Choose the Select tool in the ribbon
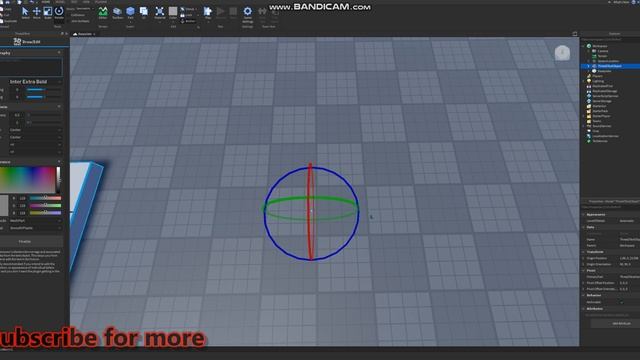The width and height of the screenshot is (640, 360). 25,13
